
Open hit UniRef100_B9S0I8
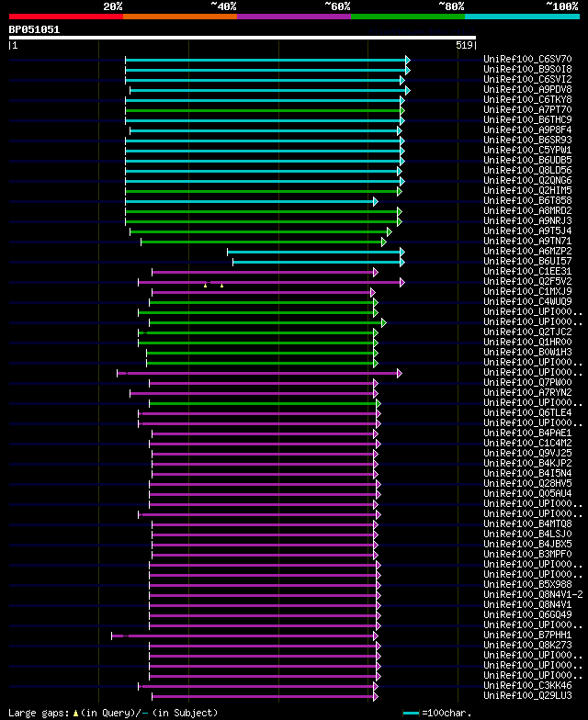pos(527,70)
